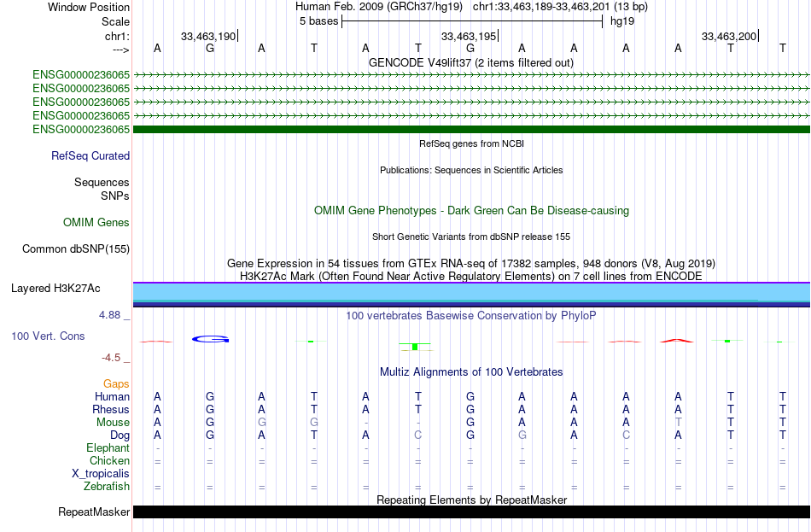Click the '5 bases' scale text
Screen dimensions: 811x532
coord(318,21)
